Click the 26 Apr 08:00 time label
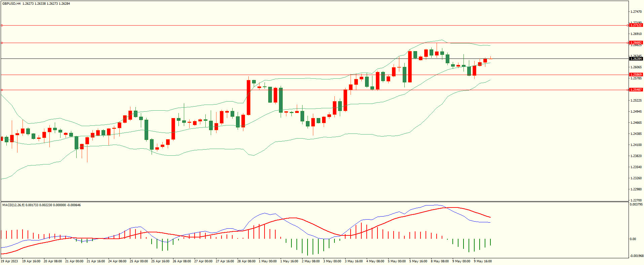The image size is (644, 265). point(182,261)
